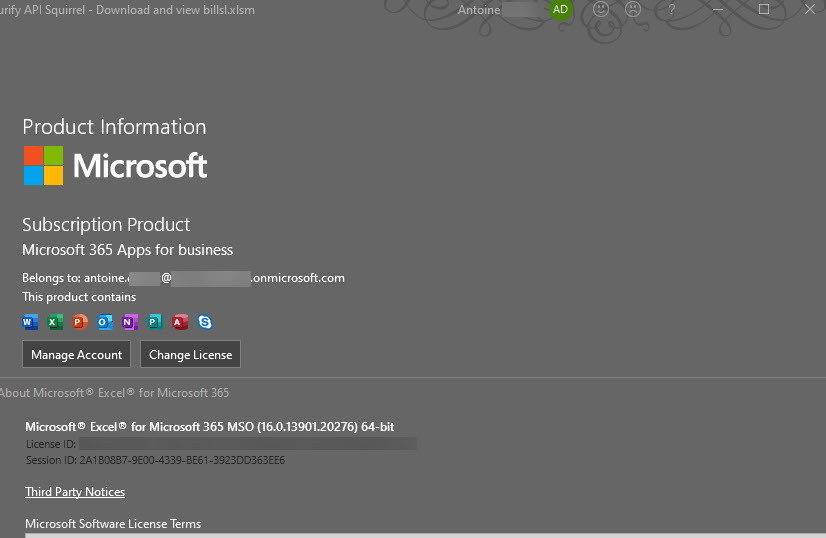Click Microsoft Software License Terms heading
826x538 pixels.
click(x=113, y=524)
